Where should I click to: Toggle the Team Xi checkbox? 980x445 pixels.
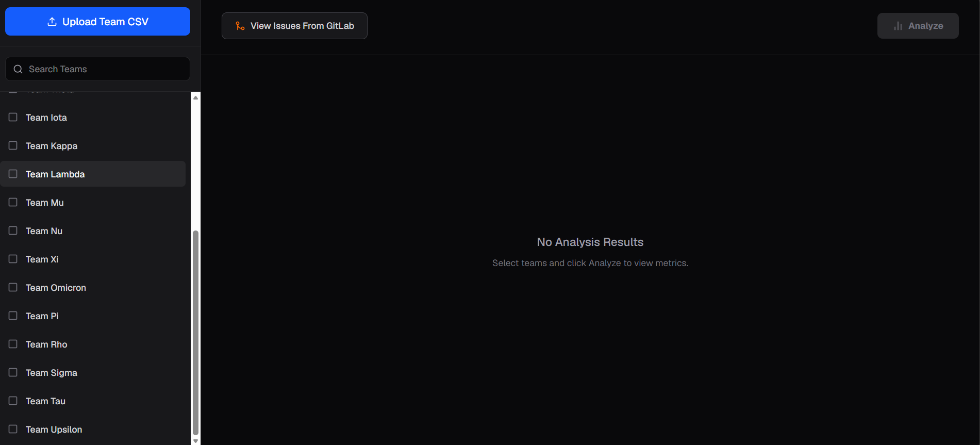point(13,259)
